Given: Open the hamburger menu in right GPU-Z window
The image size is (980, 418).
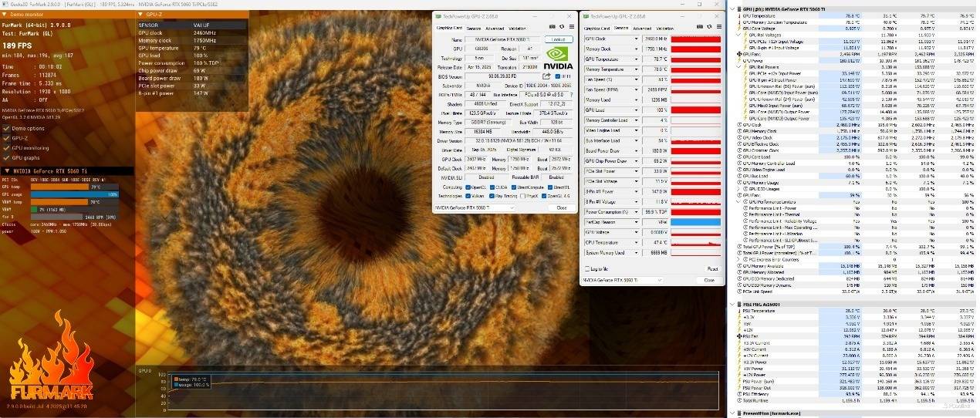Looking at the screenshot, I should tap(718, 28).
